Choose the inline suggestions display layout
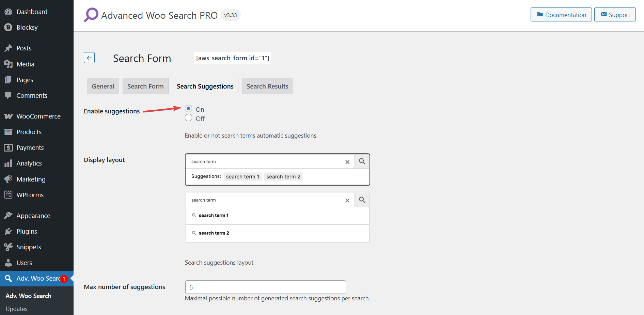The width and height of the screenshot is (644, 315). pyautogui.click(x=277, y=170)
